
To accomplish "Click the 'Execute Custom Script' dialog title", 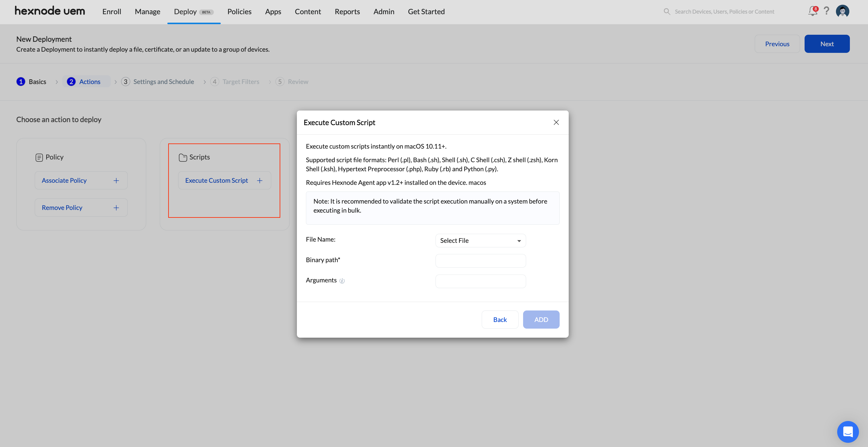I will pyautogui.click(x=339, y=123).
